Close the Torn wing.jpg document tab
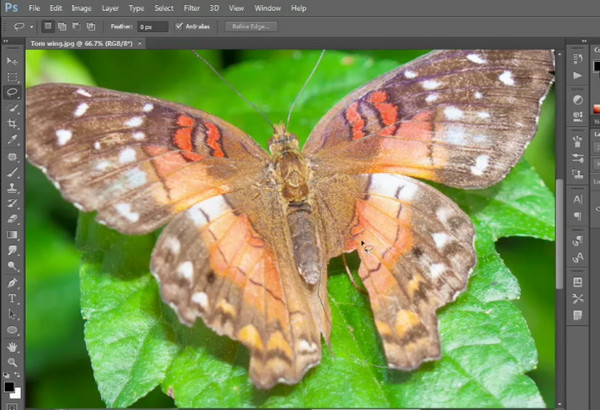Image resolution: width=600 pixels, height=410 pixels. point(138,44)
